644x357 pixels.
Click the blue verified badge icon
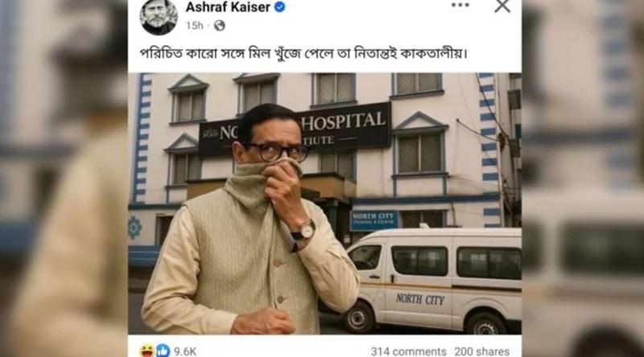pyautogui.click(x=279, y=7)
